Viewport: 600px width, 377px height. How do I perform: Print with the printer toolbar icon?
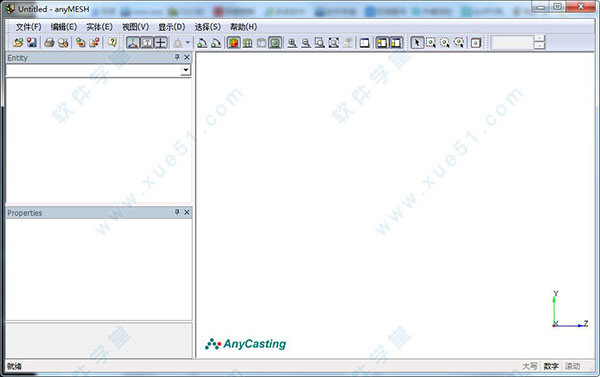[x=49, y=42]
